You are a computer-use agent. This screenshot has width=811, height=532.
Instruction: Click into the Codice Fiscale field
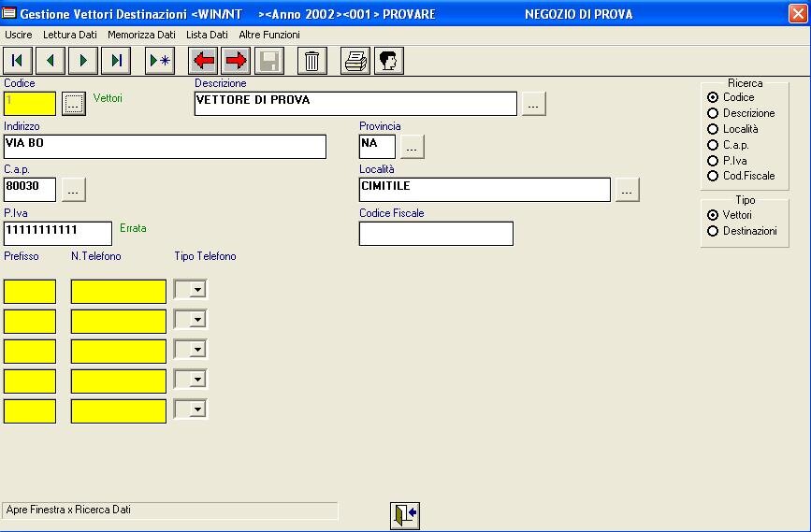pyautogui.click(x=436, y=234)
